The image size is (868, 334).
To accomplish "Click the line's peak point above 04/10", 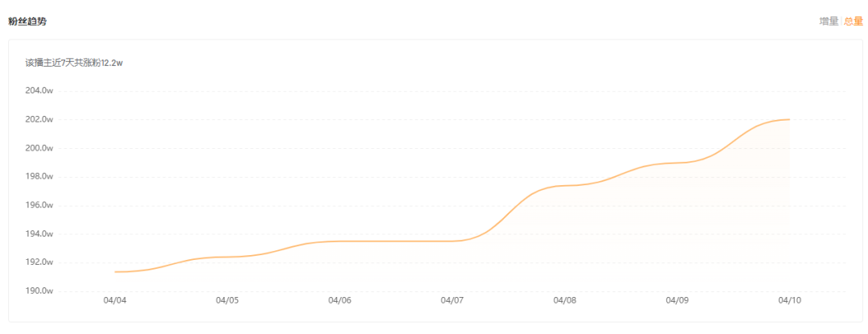I will (789, 120).
